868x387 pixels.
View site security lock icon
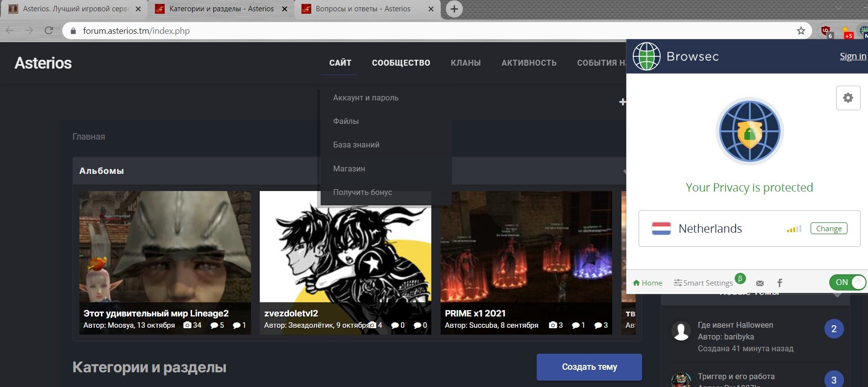click(x=74, y=31)
